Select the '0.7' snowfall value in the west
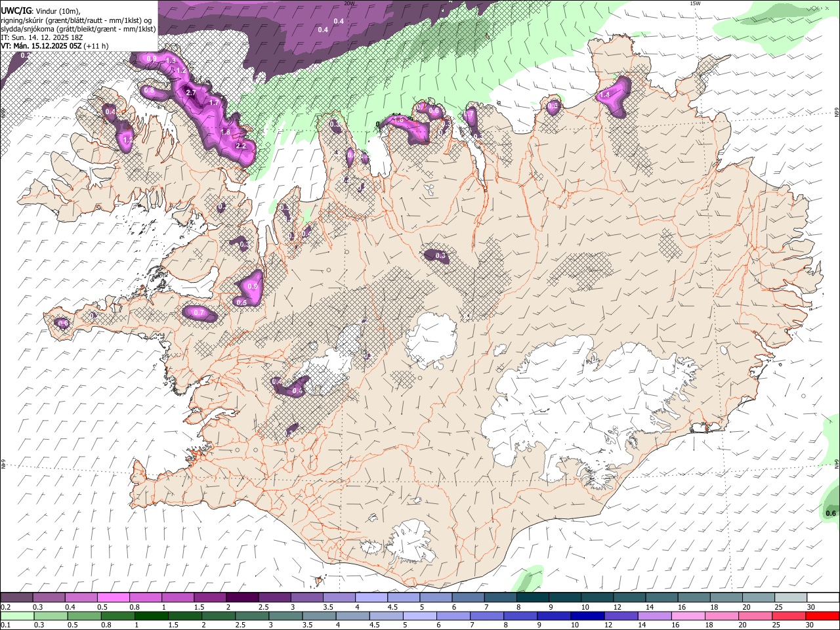Screen dimensions: 840x630 click(x=199, y=314)
